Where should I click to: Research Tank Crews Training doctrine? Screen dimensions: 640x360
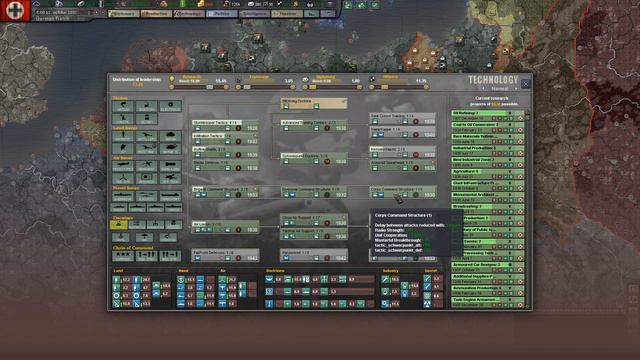403,119
